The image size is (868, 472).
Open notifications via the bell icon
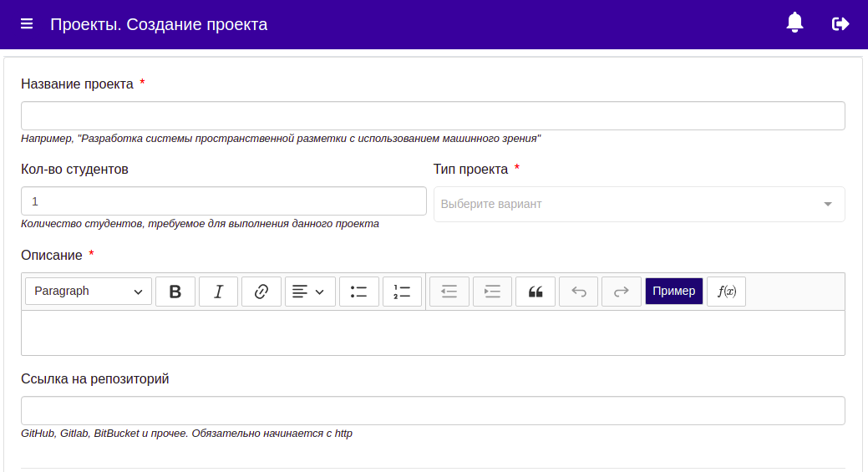click(x=794, y=23)
